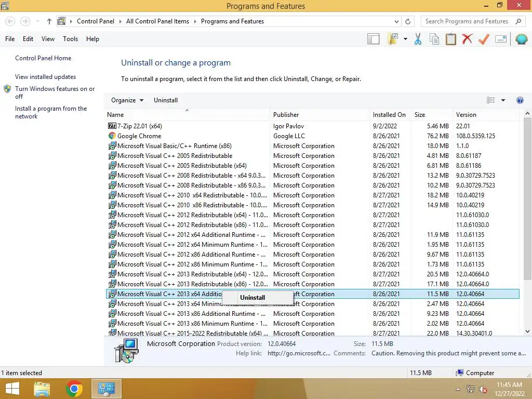Open the Edit menu

[28, 39]
